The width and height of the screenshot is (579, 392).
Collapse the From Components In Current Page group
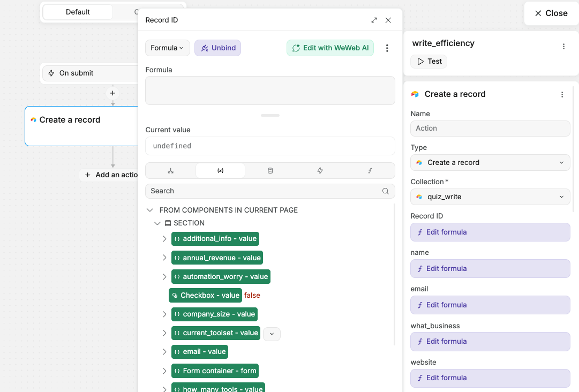click(150, 210)
